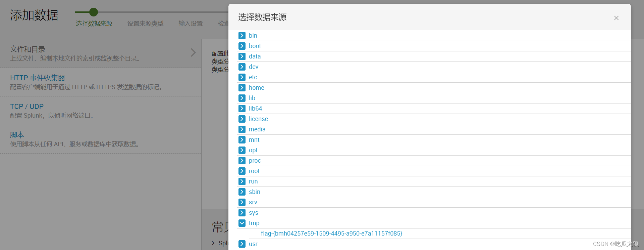Expand the dev folder arrow
Screen dimensions: 644x250
pos(242,67)
